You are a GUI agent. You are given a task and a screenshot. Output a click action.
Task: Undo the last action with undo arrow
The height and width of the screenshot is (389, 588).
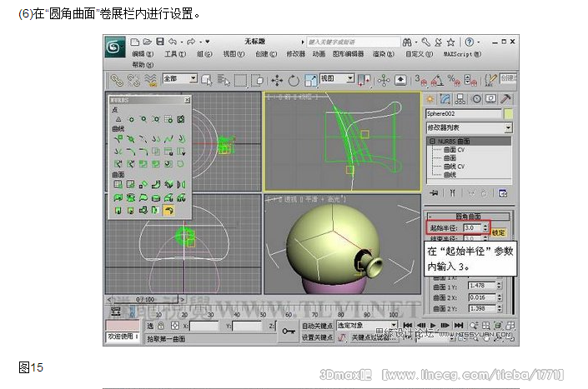pos(173,42)
